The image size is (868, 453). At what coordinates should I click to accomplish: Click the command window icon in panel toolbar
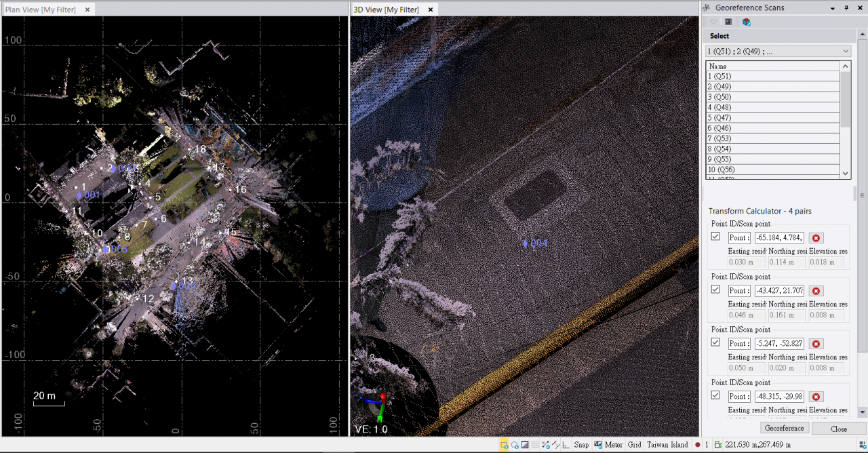pyautogui.click(x=728, y=22)
